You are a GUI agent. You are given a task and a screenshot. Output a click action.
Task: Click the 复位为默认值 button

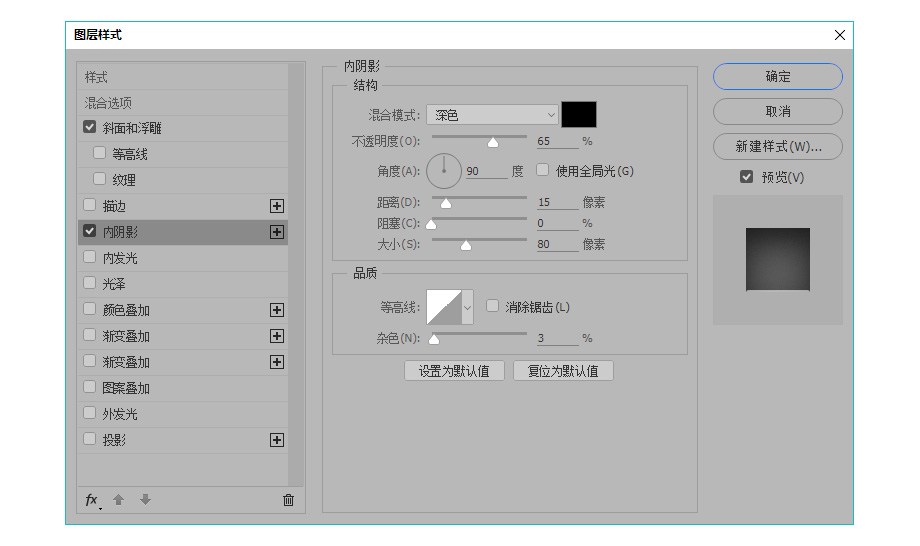point(563,371)
